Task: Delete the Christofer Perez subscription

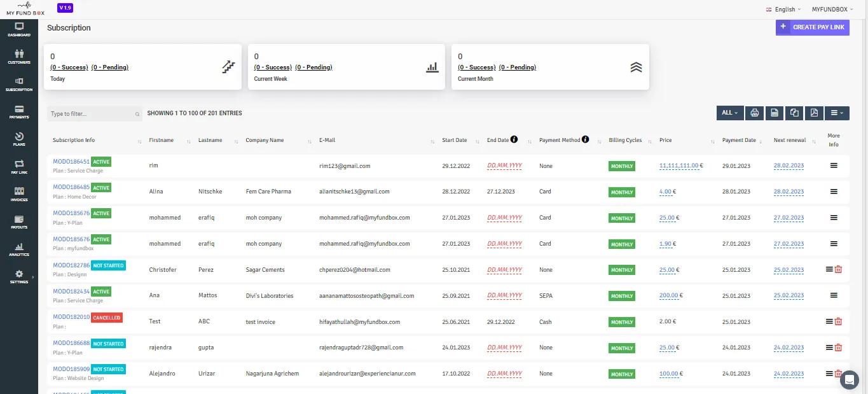Action: coord(838,269)
